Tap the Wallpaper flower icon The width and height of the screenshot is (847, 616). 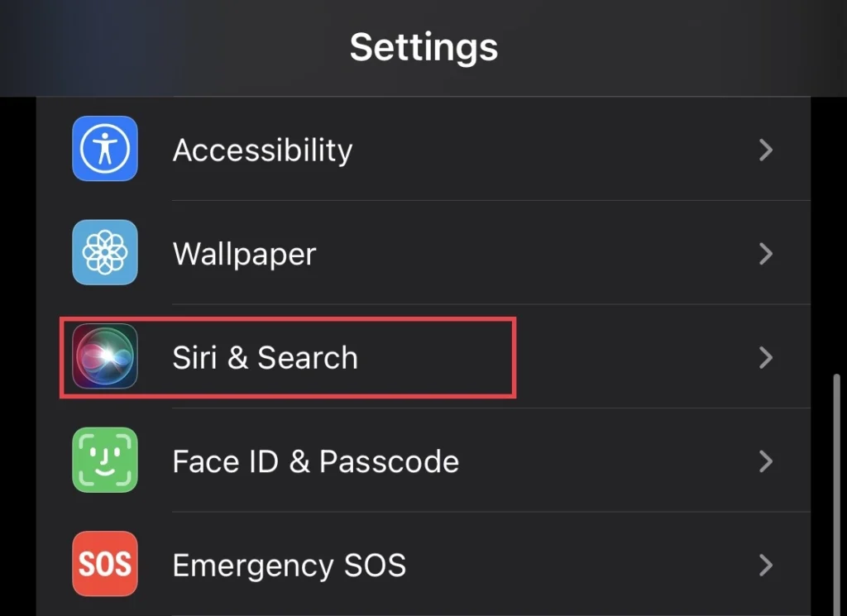tap(105, 252)
